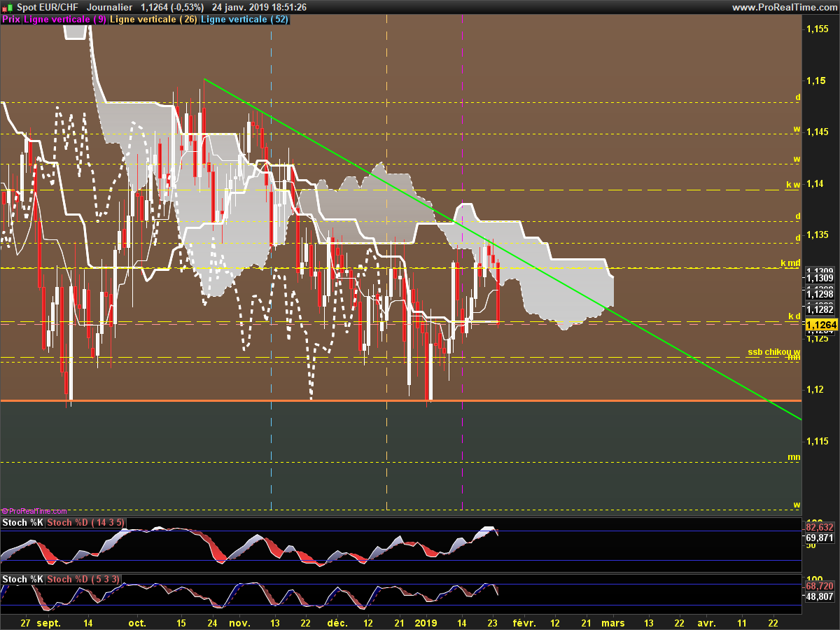The width and height of the screenshot is (840, 630).
Task: Click the 82,632 stochastic value tag
Action: coord(819,527)
